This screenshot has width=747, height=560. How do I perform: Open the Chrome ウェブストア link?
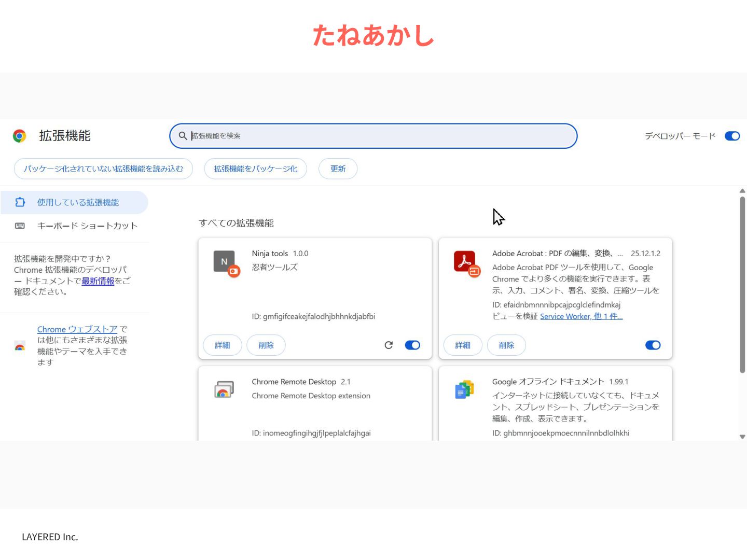(x=77, y=329)
